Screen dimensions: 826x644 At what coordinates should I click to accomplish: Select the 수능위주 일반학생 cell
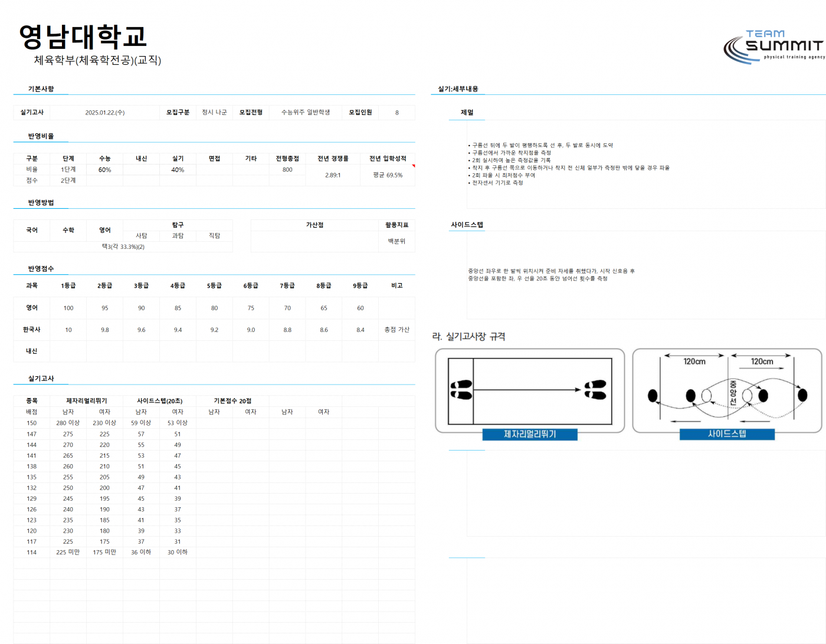[306, 112]
